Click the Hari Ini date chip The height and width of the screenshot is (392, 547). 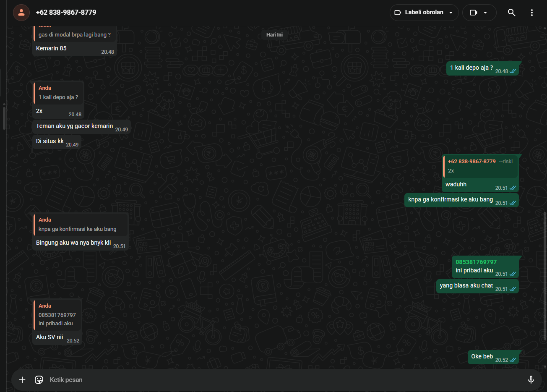[x=274, y=35]
